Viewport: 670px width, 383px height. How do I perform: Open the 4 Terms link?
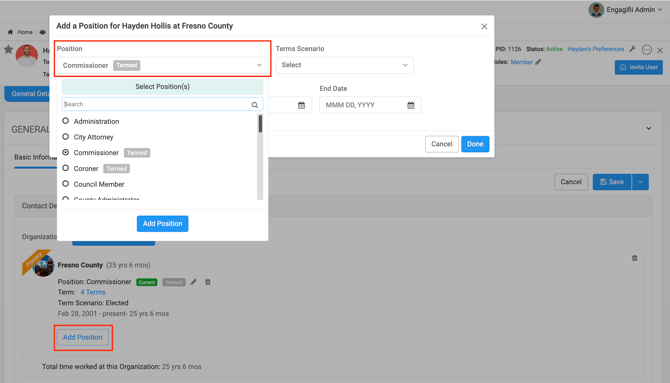point(93,292)
